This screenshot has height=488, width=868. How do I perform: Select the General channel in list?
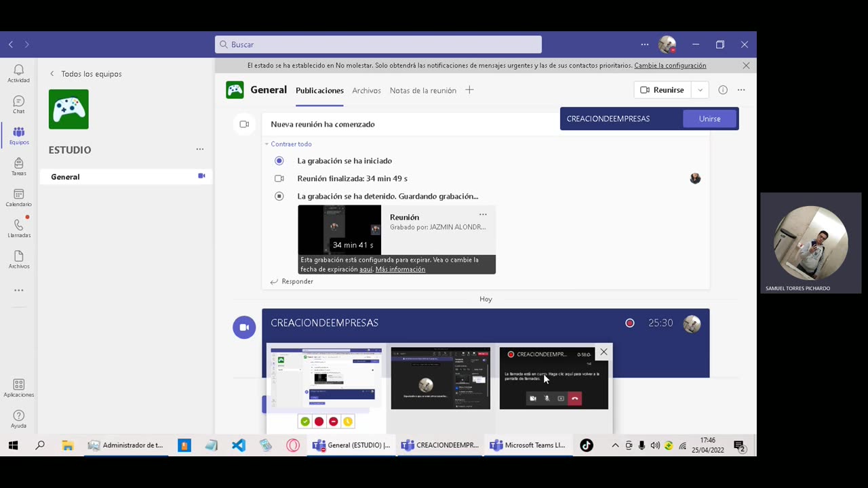coord(125,177)
